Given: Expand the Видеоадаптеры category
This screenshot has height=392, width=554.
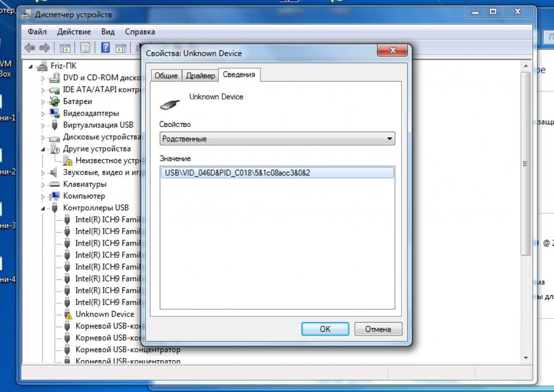Looking at the screenshot, I should 42,113.
